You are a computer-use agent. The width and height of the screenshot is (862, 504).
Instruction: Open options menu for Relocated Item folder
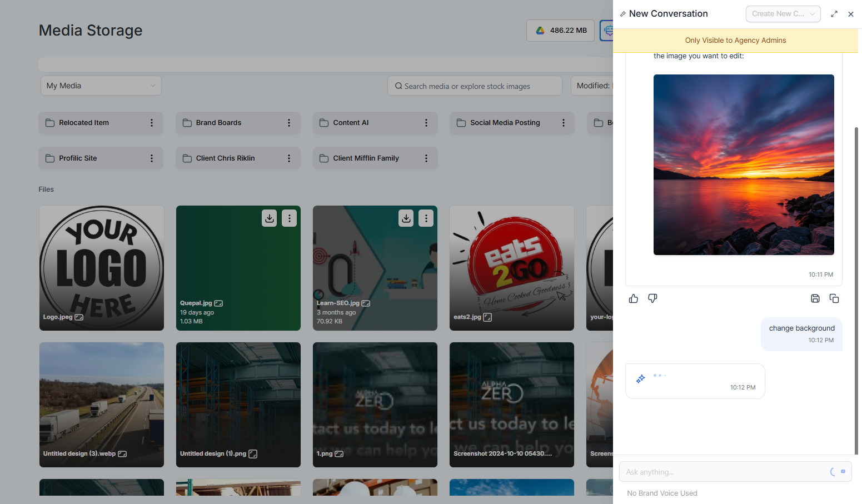pyautogui.click(x=152, y=123)
